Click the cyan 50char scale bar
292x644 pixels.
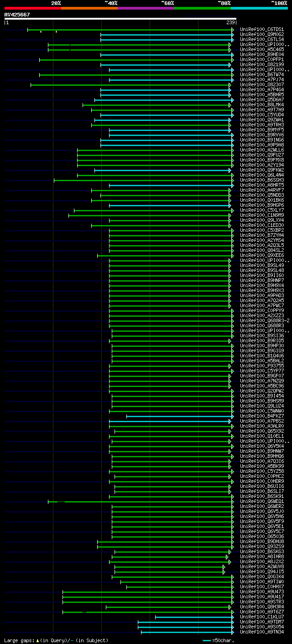coord(207,640)
